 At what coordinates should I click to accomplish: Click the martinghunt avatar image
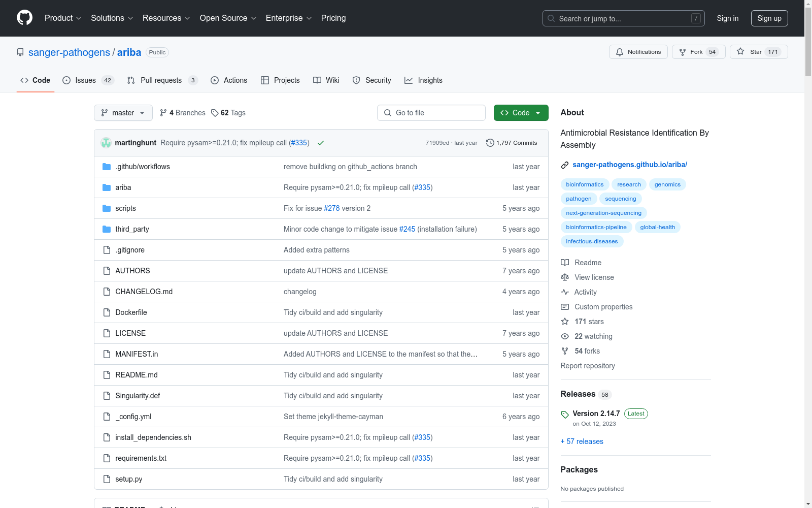click(106, 143)
